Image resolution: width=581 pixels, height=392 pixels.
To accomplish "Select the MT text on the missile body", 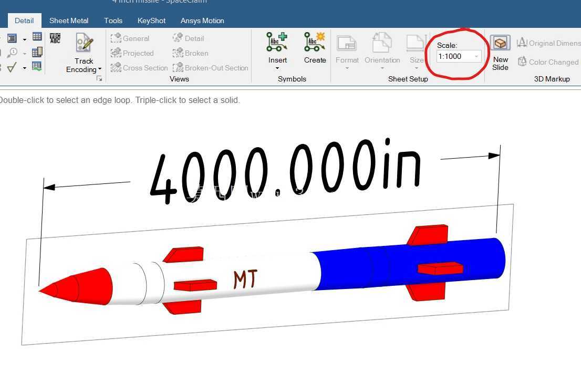I will coord(245,279).
